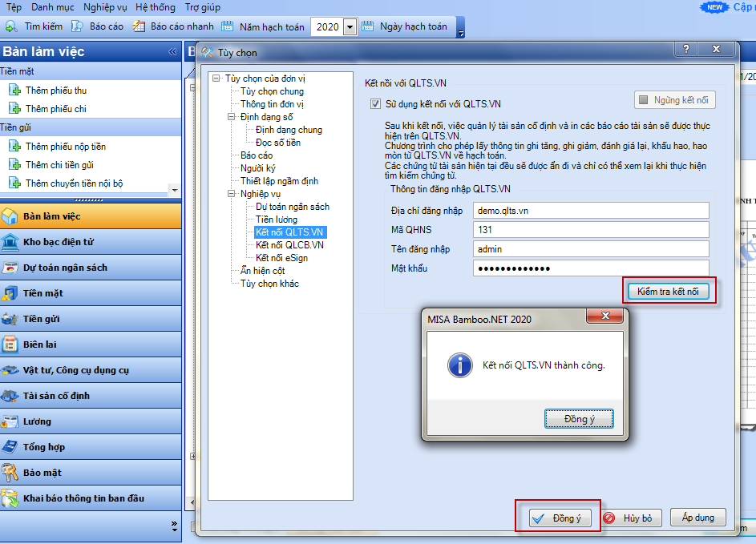The image size is (756, 544).
Task: Collapse the Nghiệp vụ tree node
Action: pos(232,194)
